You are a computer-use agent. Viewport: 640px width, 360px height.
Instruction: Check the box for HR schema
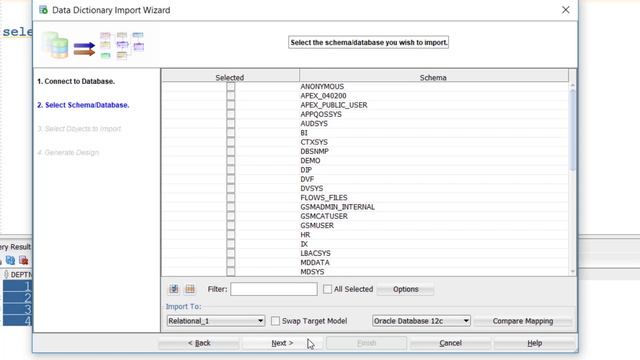point(231,235)
